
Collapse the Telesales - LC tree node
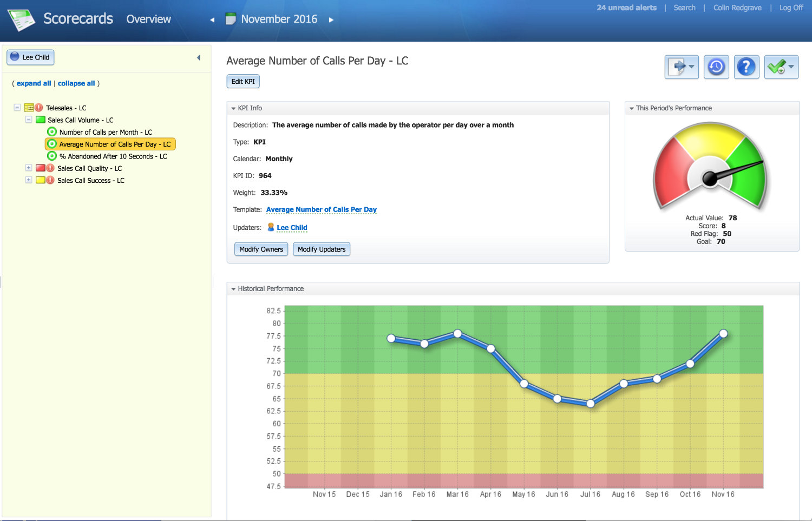click(17, 108)
